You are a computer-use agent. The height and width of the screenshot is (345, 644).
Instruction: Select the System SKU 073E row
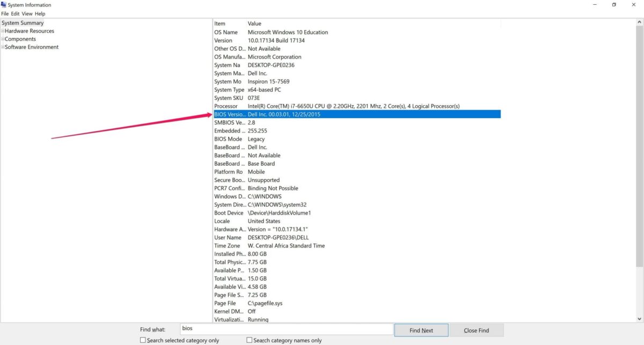357,98
